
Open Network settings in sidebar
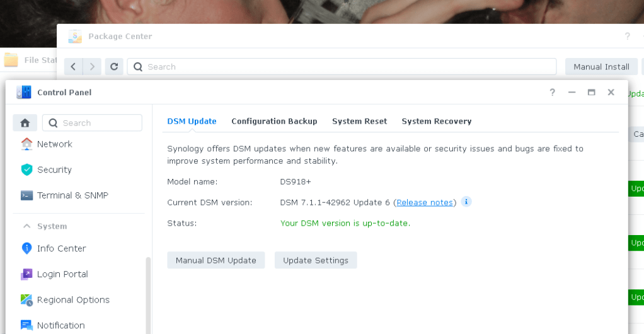(46, 144)
